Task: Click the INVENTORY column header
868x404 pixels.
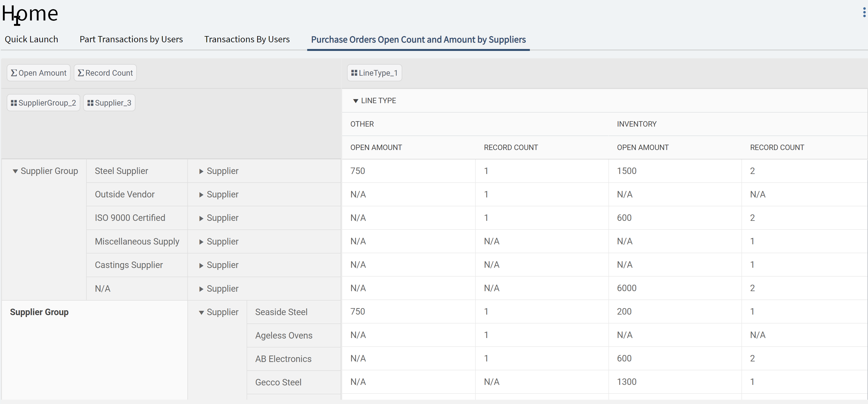Action: [636, 124]
